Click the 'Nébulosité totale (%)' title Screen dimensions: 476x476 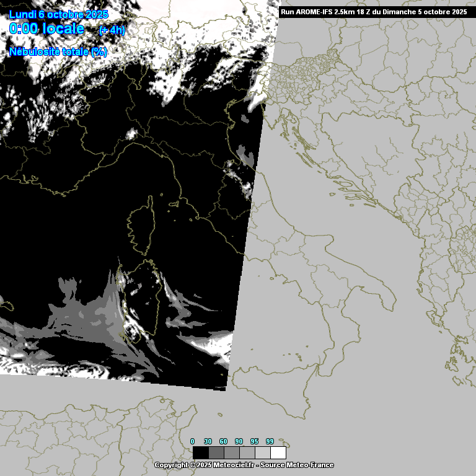coord(58,52)
